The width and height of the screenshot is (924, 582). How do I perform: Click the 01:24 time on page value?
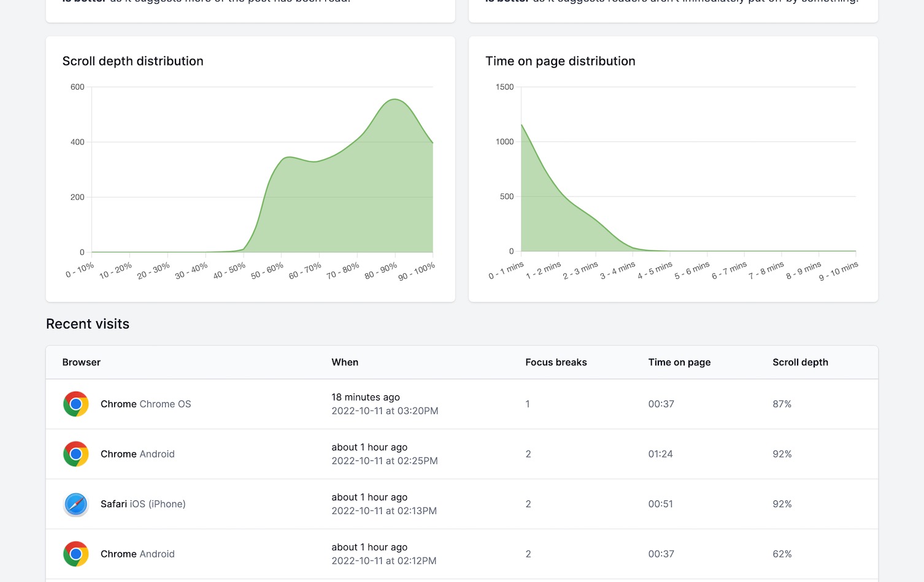click(660, 454)
